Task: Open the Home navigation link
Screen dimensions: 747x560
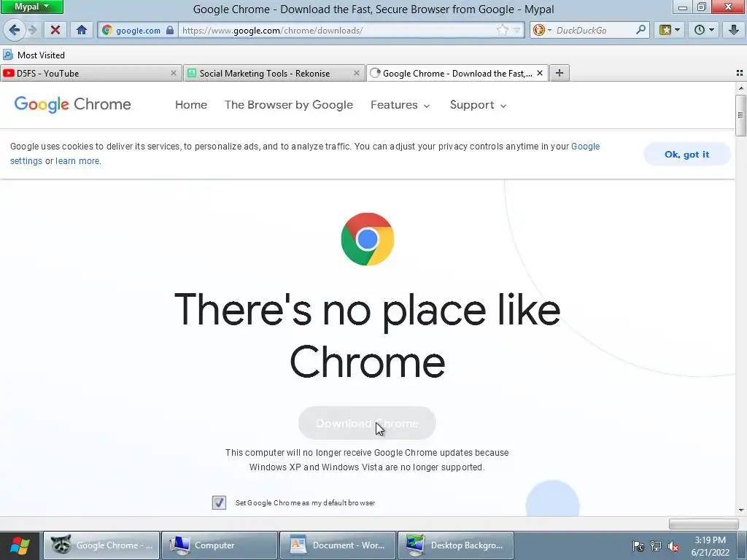Action: 191,105
